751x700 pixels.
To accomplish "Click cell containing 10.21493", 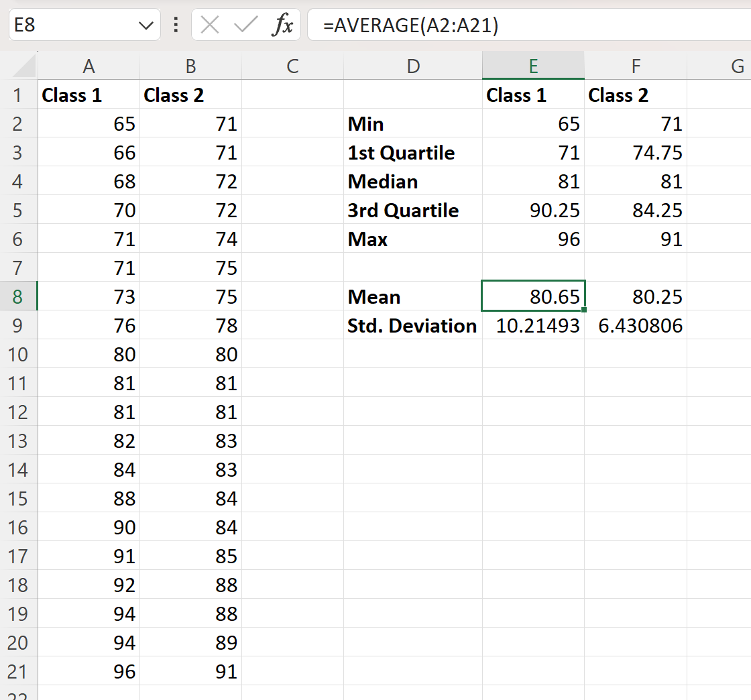I will coord(533,326).
